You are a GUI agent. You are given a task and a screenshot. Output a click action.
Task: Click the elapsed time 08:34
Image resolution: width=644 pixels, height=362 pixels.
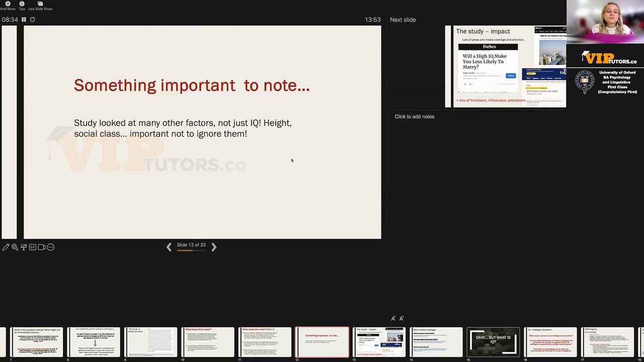10,20
